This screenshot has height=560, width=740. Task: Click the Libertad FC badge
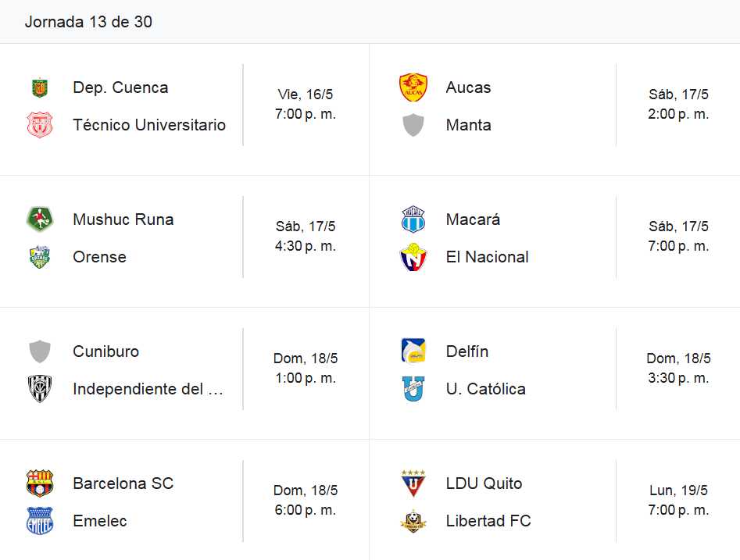(413, 521)
